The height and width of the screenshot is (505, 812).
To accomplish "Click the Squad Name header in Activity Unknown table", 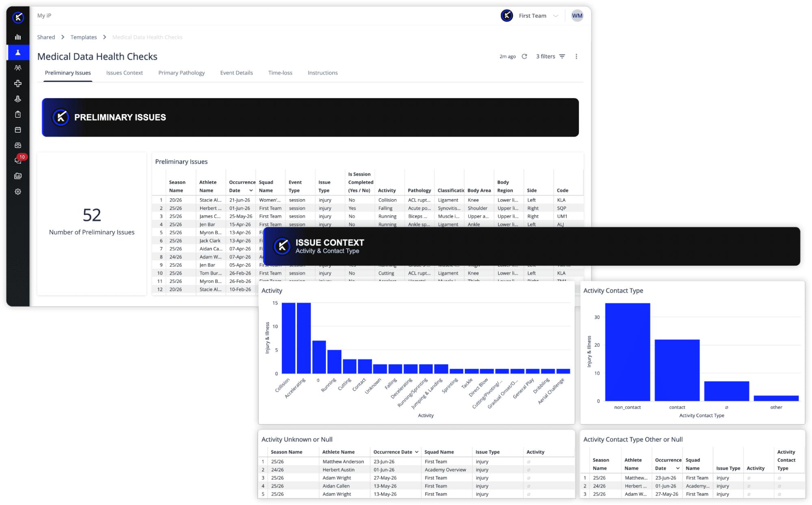I will click(439, 452).
